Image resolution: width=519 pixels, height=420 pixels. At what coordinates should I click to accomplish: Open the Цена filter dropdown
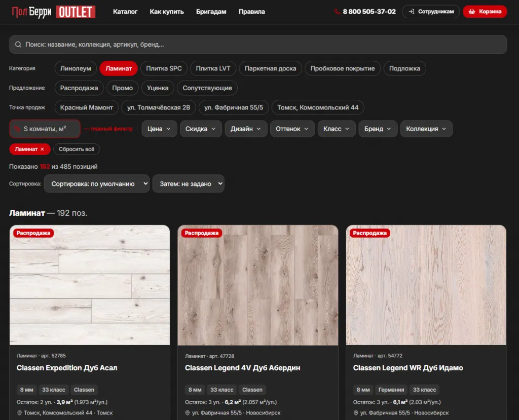pyautogui.click(x=159, y=129)
